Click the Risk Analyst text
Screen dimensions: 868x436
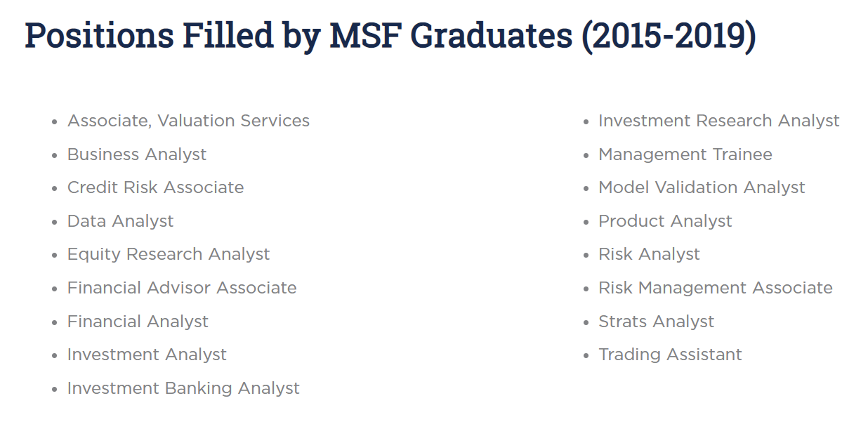coord(649,254)
